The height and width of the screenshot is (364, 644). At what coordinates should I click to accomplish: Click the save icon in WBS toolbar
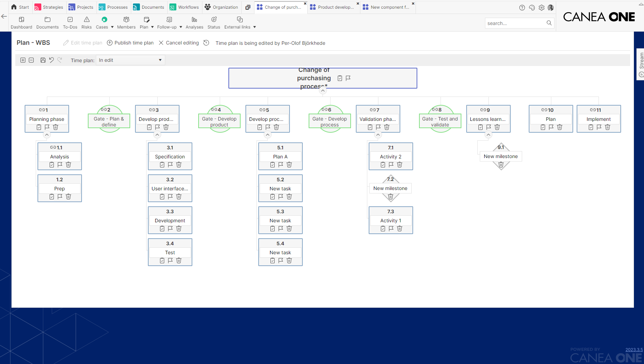pyautogui.click(x=43, y=60)
